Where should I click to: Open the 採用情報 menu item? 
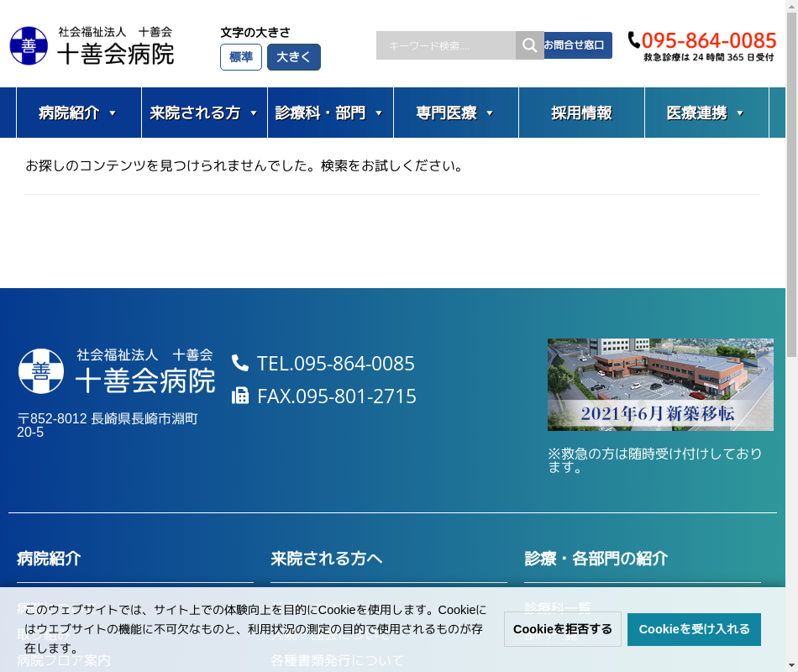point(581,113)
